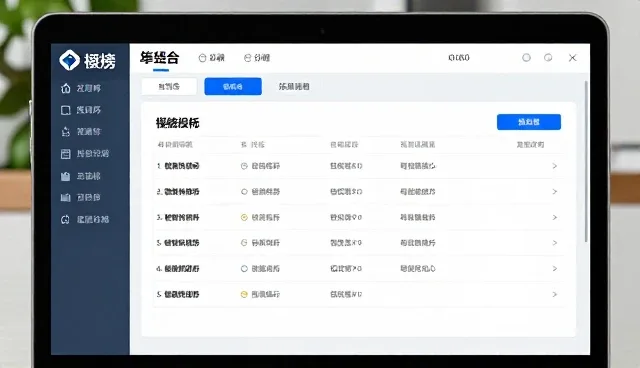Select the underlined page title tab in header
The image size is (640, 368).
pos(160,58)
